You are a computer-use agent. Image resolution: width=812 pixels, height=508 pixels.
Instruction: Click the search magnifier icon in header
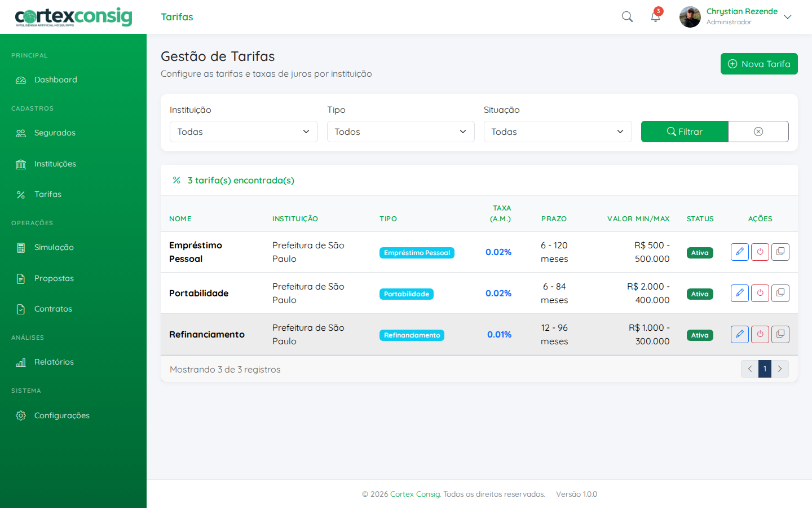pyautogui.click(x=627, y=17)
